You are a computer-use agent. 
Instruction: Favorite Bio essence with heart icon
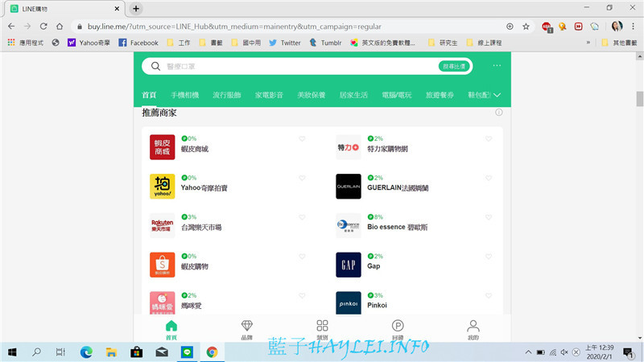(x=489, y=217)
